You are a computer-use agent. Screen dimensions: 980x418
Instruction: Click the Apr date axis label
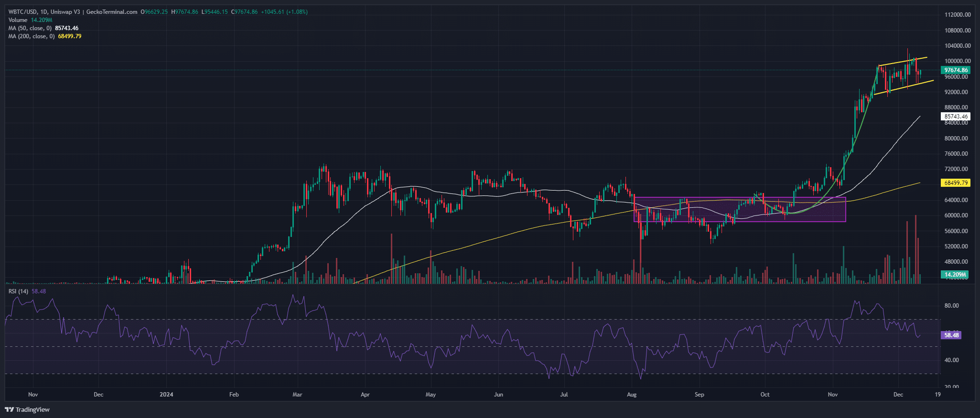[x=365, y=395]
